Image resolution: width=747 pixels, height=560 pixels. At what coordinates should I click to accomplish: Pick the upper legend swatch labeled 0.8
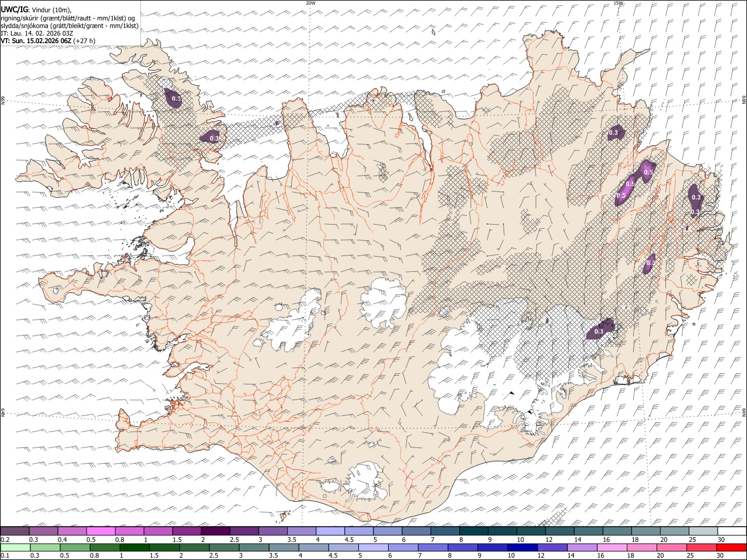pos(129,531)
